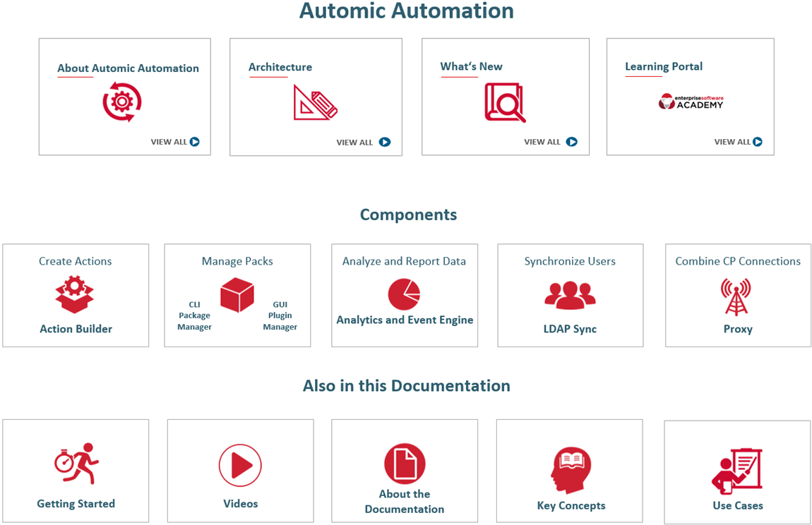Screen dimensions: 812x525
Task: Open the Key Concepts head icon
Action: pyautogui.click(x=571, y=470)
